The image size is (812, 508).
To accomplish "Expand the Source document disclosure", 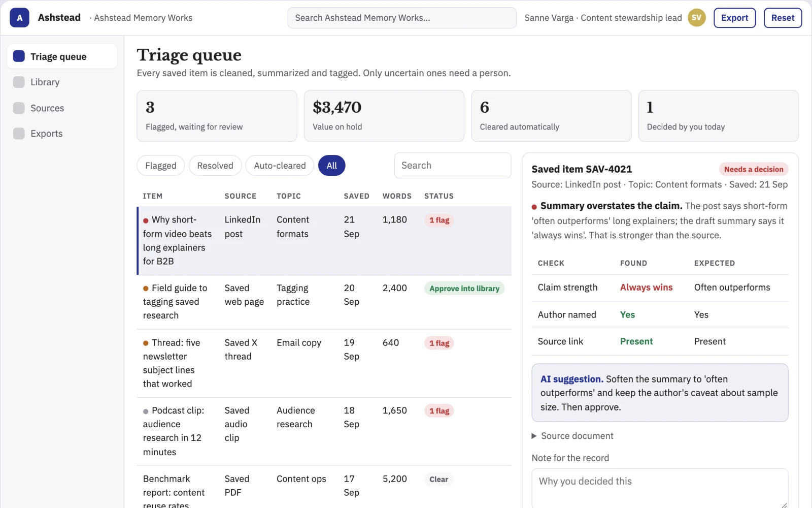I will point(572,436).
